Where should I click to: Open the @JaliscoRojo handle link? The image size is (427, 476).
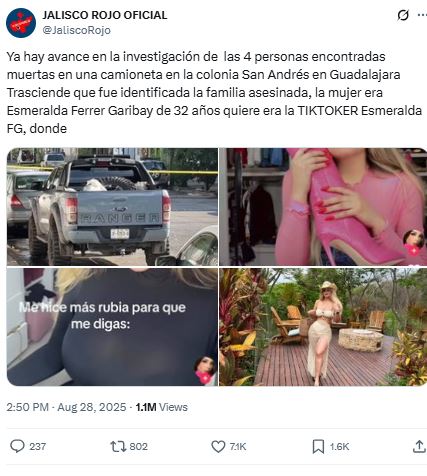[77, 30]
